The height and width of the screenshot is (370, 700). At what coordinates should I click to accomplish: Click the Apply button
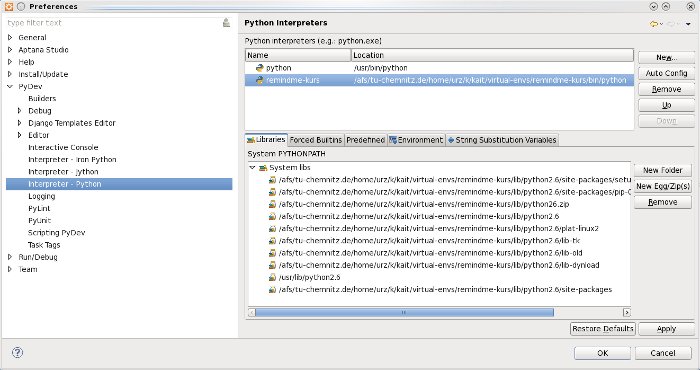click(666, 328)
